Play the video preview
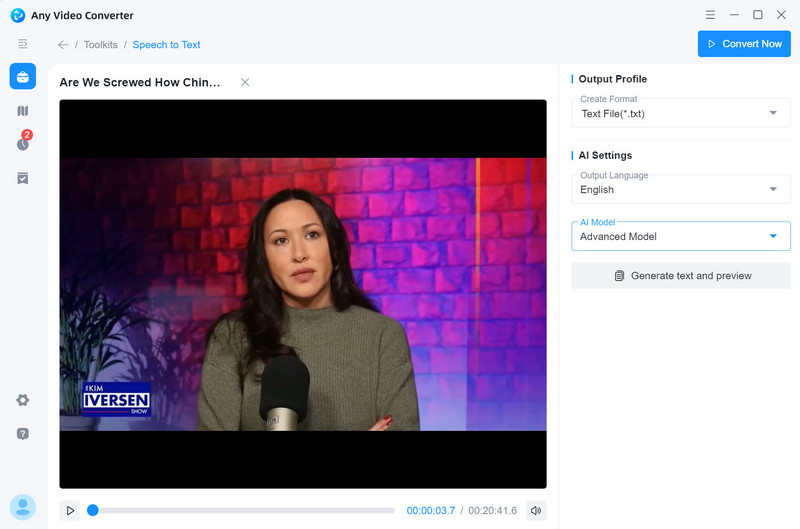Image resolution: width=800 pixels, height=529 pixels. pyautogui.click(x=70, y=511)
